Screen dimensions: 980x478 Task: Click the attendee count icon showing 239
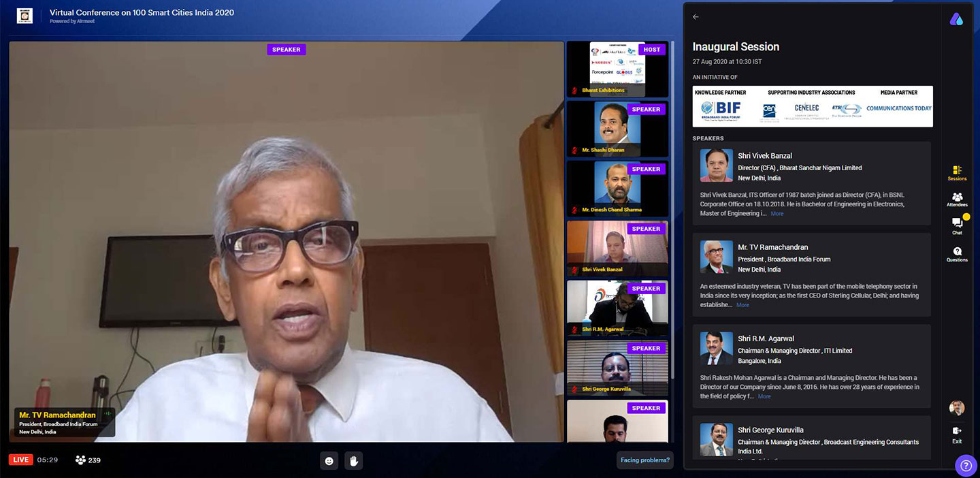80,460
